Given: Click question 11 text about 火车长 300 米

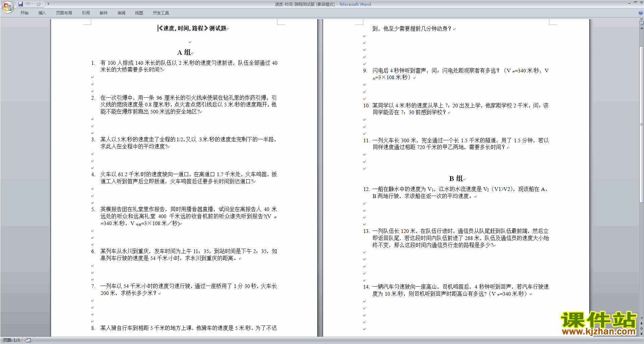Looking at the screenshot, I should (x=461, y=144).
